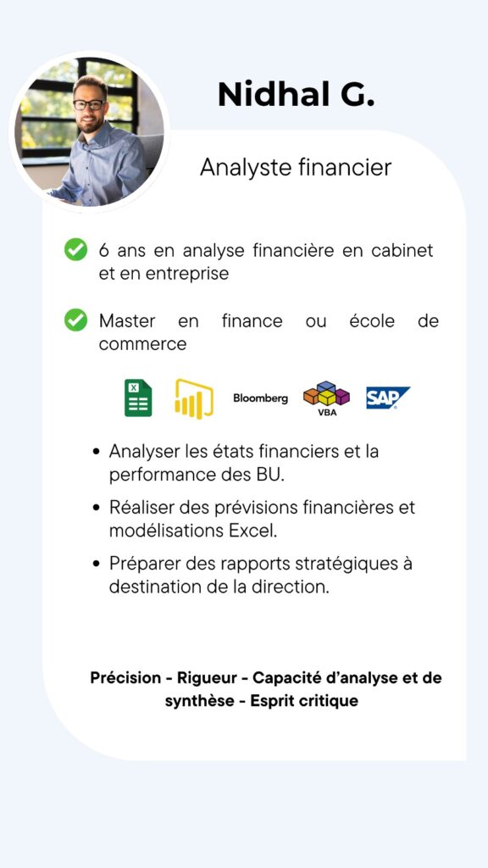Click the circular profile photo
The height and width of the screenshot is (868, 488).
[89, 131]
